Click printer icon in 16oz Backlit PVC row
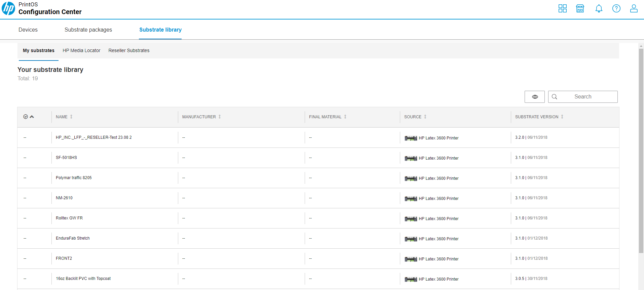The height and width of the screenshot is (290, 644). click(x=411, y=279)
